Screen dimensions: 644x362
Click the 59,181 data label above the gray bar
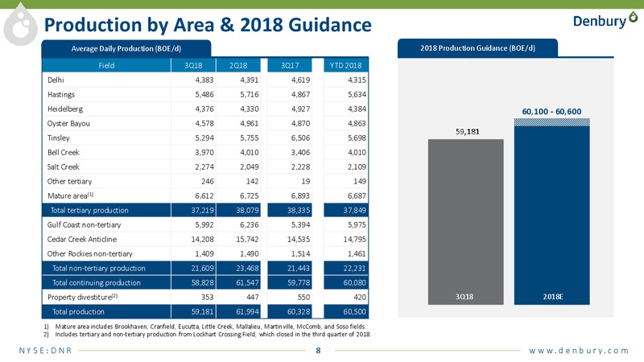click(x=468, y=131)
